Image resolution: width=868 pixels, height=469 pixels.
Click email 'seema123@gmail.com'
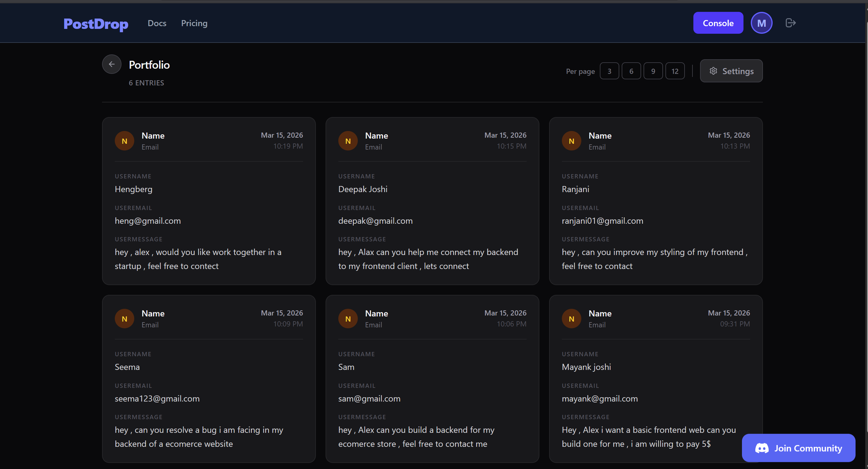157,398
